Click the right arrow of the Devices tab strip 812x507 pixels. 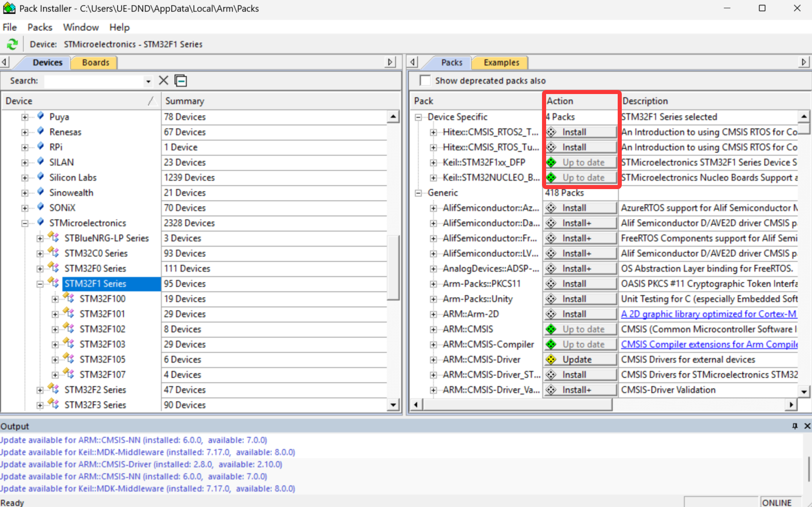[391, 62]
